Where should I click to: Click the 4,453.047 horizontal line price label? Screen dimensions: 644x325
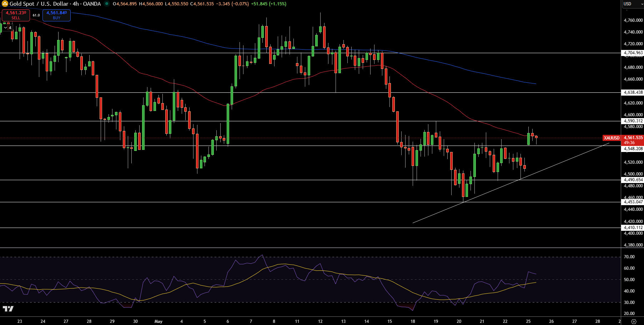click(x=633, y=202)
